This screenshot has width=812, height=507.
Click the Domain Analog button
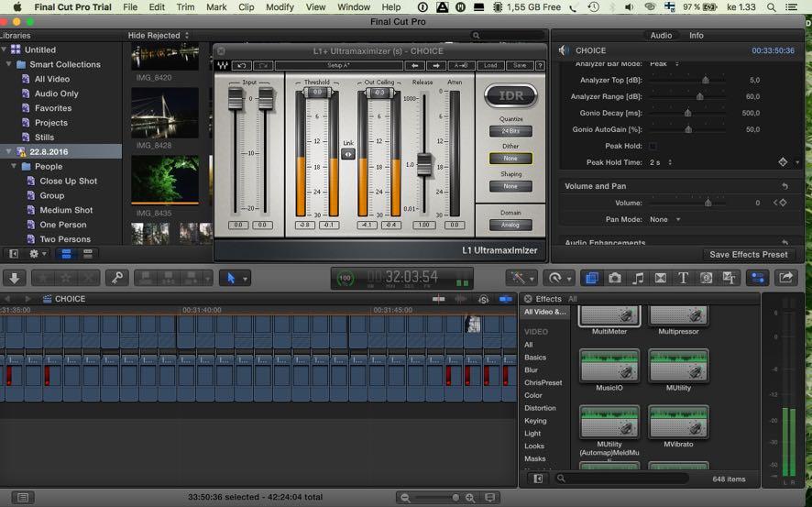point(510,225)
